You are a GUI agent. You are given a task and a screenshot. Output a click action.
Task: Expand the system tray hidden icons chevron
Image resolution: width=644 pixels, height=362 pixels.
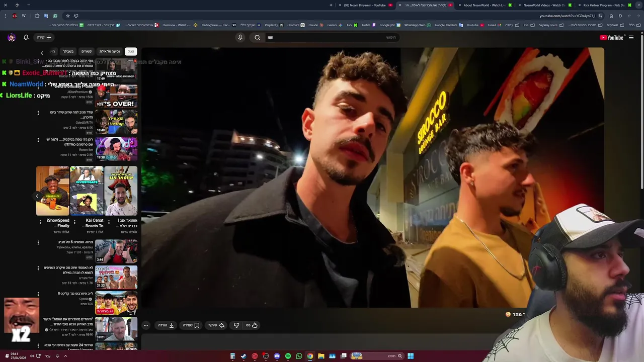pos(65,356)
